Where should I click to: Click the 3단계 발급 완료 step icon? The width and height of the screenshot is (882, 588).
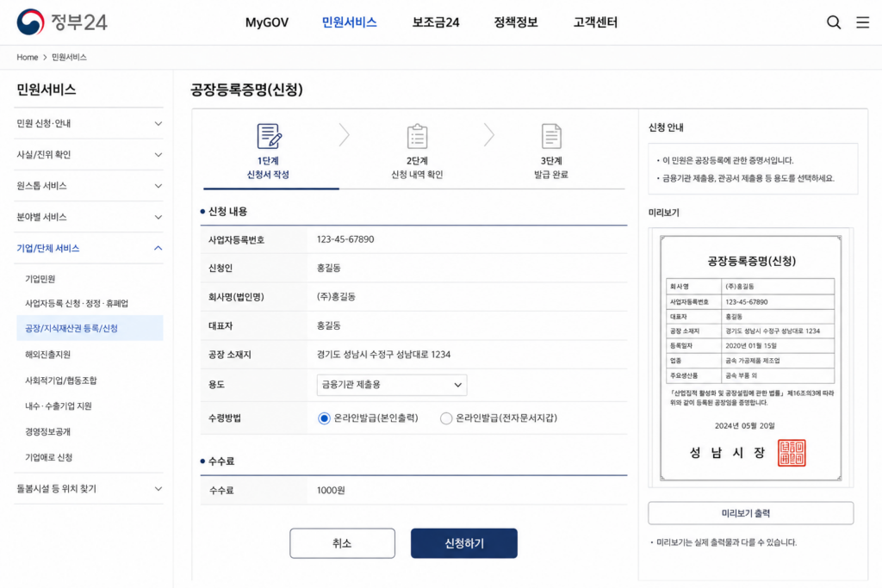(x=551, y=136)
